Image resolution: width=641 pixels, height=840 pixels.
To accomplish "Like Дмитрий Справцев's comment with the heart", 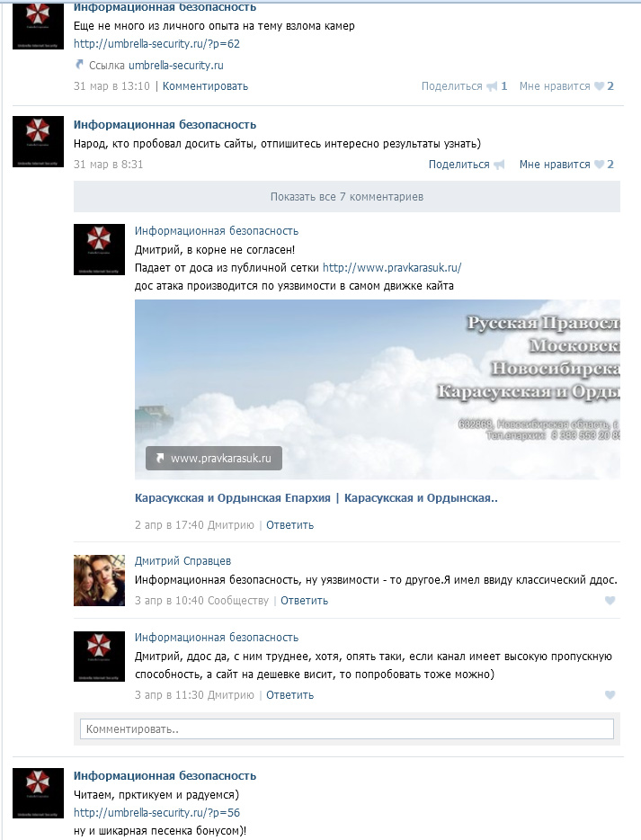I will 610,601.
